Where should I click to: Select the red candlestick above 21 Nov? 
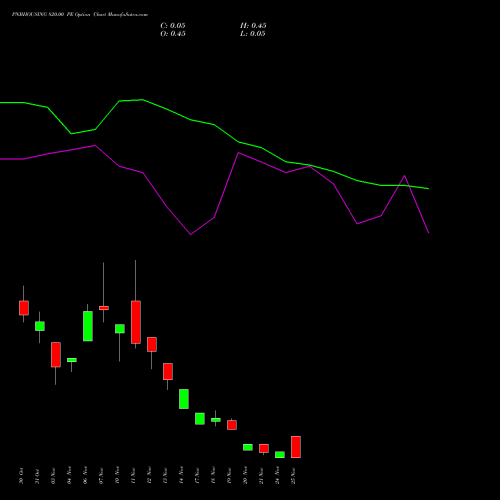264,448
